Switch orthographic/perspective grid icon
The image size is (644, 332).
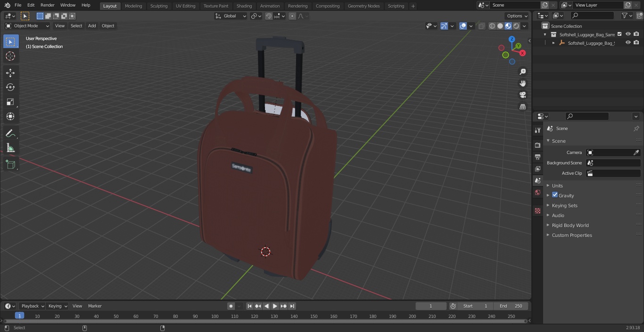click(x=522, y=107)
